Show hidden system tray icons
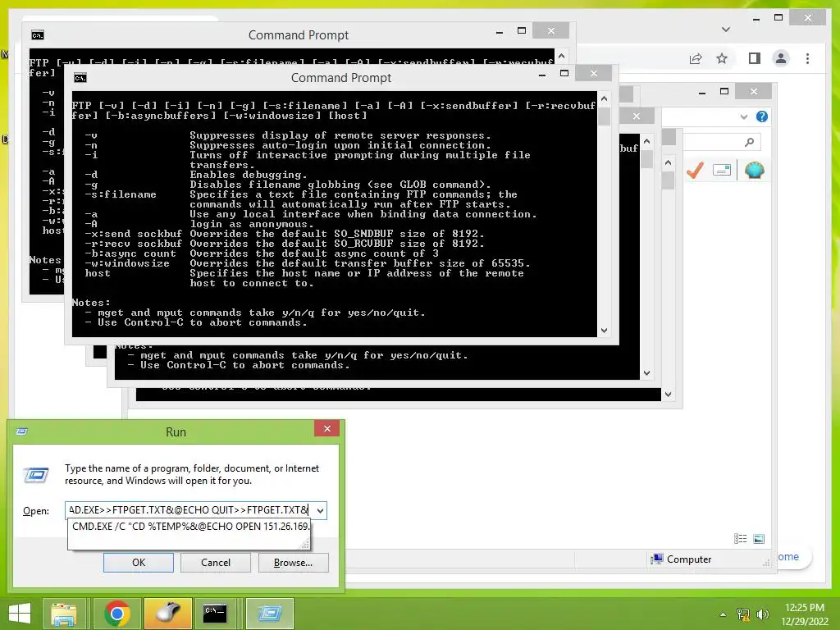 click(x=723, y=614)
